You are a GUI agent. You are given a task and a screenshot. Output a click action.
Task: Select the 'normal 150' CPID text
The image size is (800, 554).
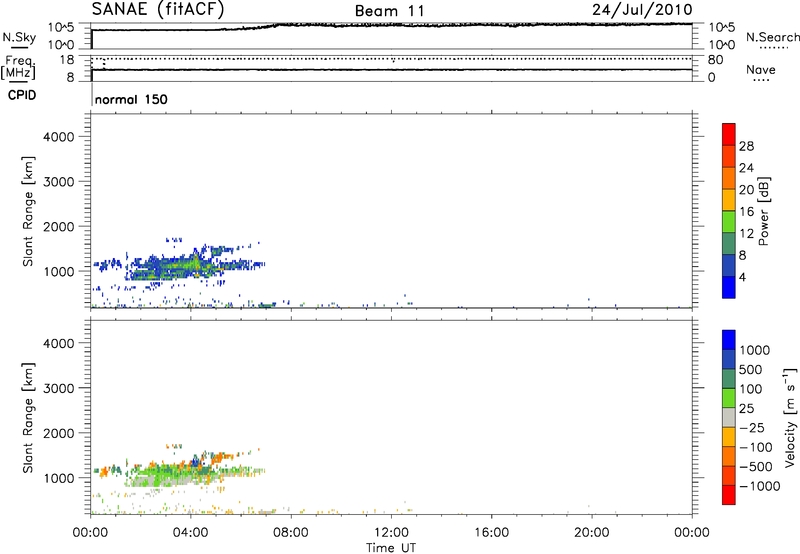pyautogui.click(x=130, y=101)
